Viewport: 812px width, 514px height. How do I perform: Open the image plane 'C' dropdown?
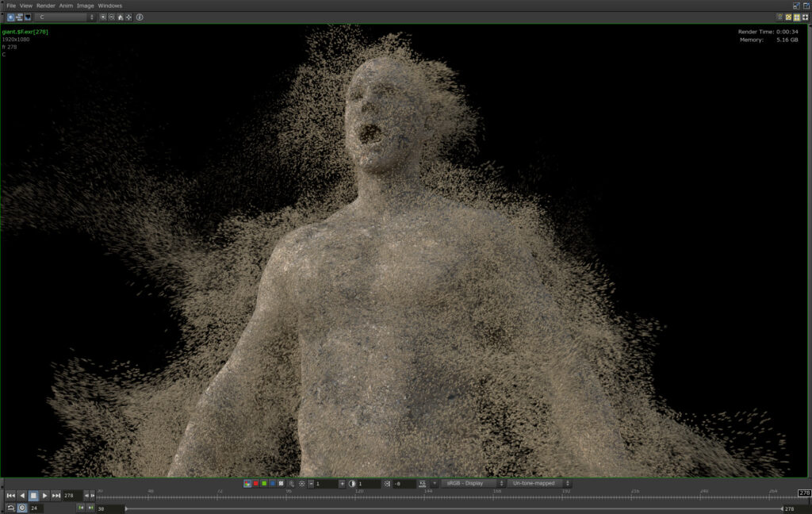point(66,17)
